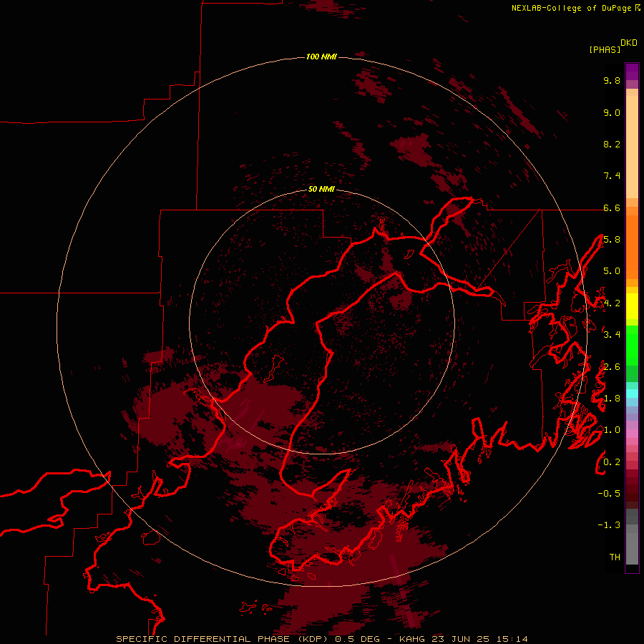Click the 8.2 value on the color scale
The height and width of the screenshot is (644, 644).
tap(612, 144)
